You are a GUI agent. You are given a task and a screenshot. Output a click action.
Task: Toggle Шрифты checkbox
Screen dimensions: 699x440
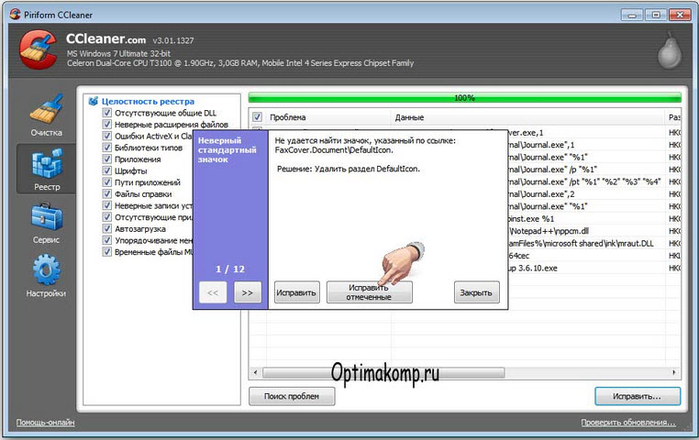point(107,171)
